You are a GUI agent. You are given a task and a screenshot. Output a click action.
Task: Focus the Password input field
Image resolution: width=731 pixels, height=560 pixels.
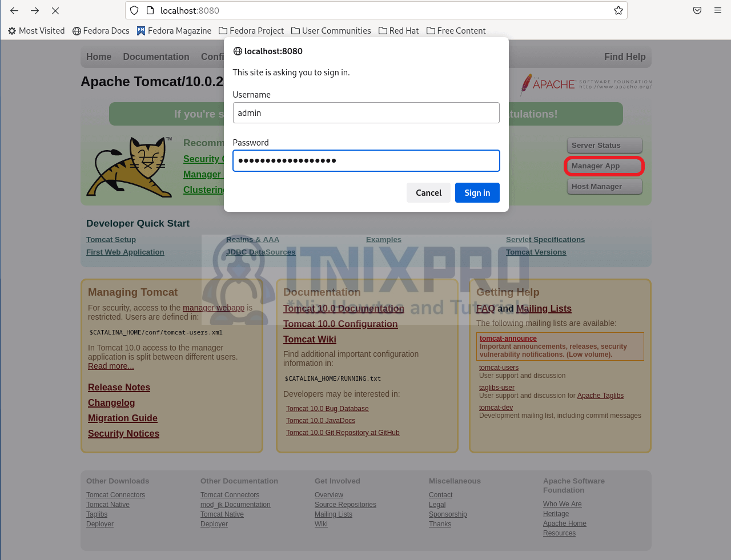point(366,160)
